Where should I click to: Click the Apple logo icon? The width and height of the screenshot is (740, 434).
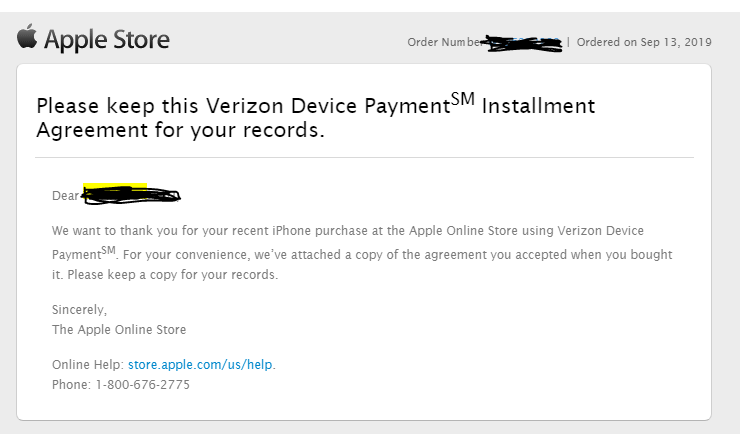point(27,36)
